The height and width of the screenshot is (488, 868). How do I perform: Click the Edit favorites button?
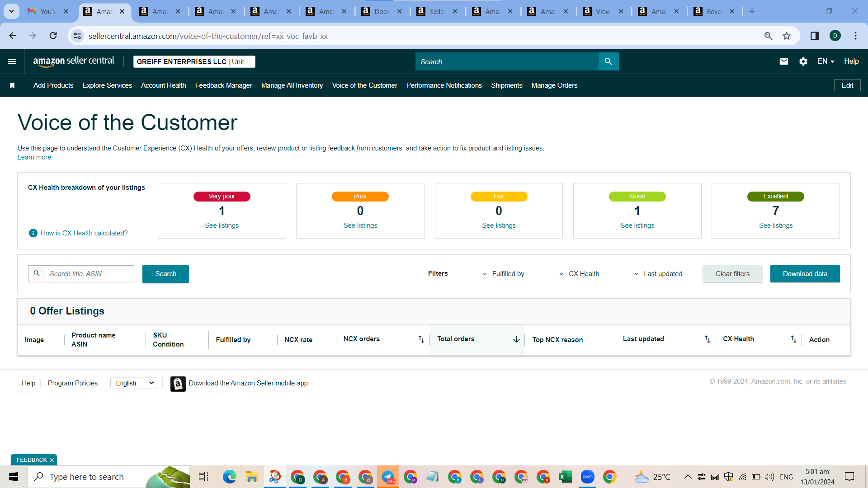pos(847,85)
